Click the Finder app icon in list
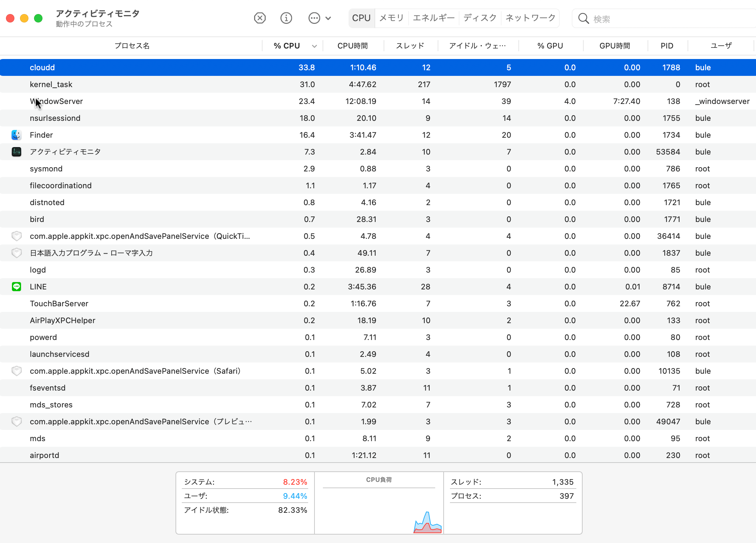This screenshot has width=756, height=543. click(16, 135)
